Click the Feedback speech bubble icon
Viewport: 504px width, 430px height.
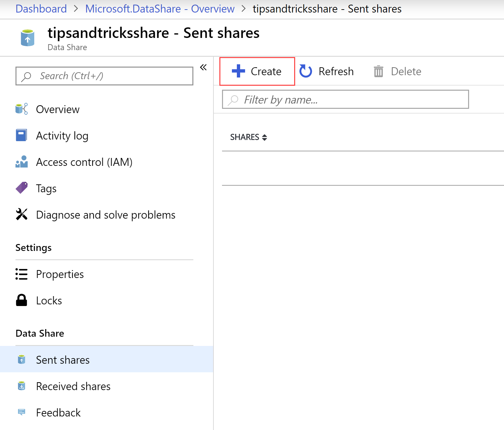[x=22, y=412]
